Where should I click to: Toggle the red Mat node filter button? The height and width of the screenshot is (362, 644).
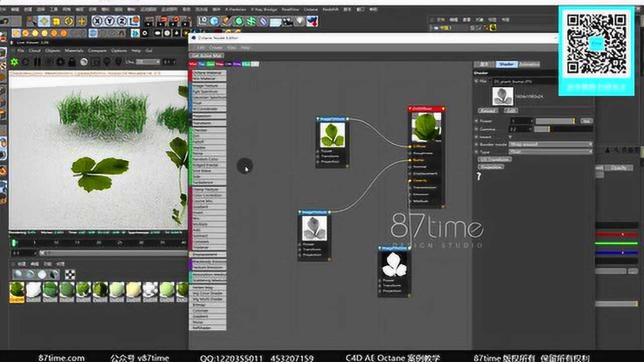[x=193, y=64]
